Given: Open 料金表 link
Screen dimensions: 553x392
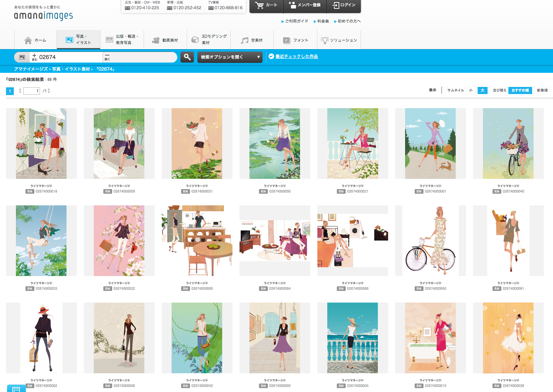Looking at the screenshot, I should pos(323,21).
